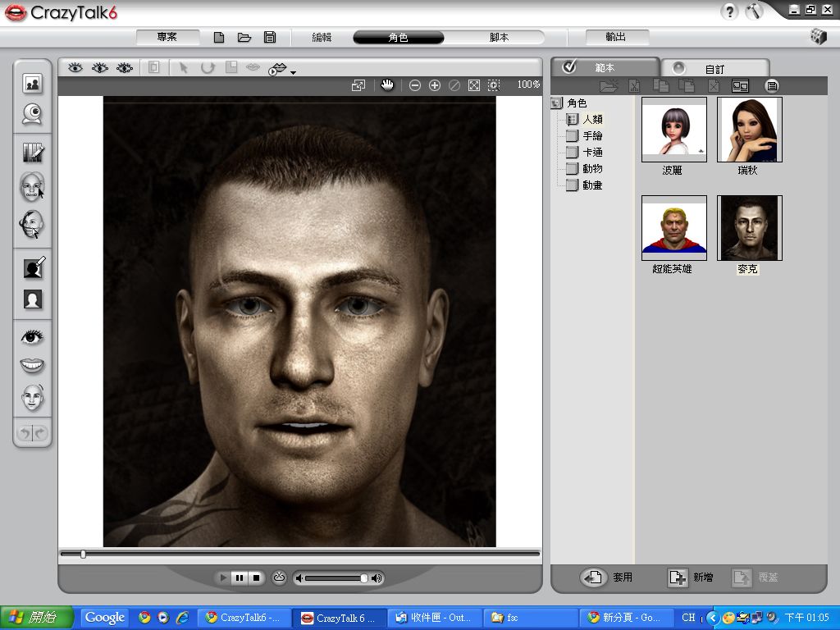Open the import image tool
Image resolution: width=840 pixels, height=630 pixels.
click(x=33, y=83)
